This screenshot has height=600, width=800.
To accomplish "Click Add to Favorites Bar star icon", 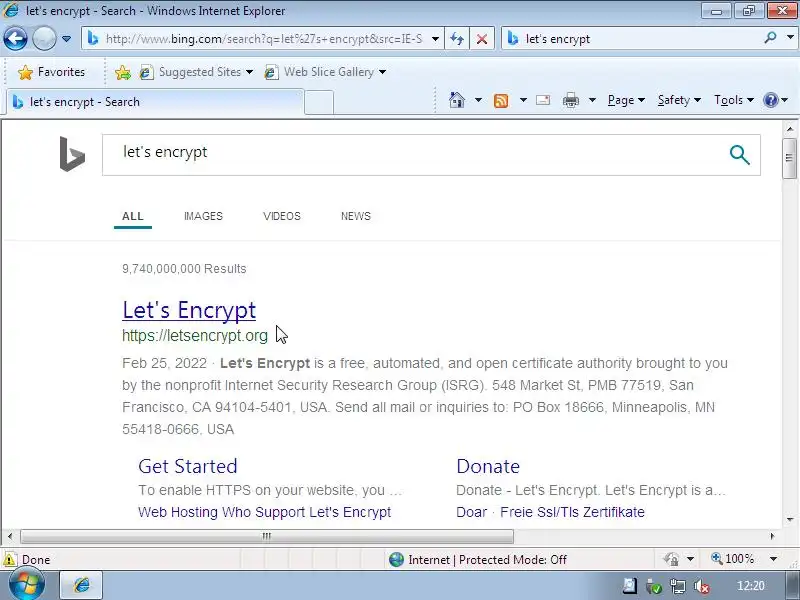I will point(122,72).
